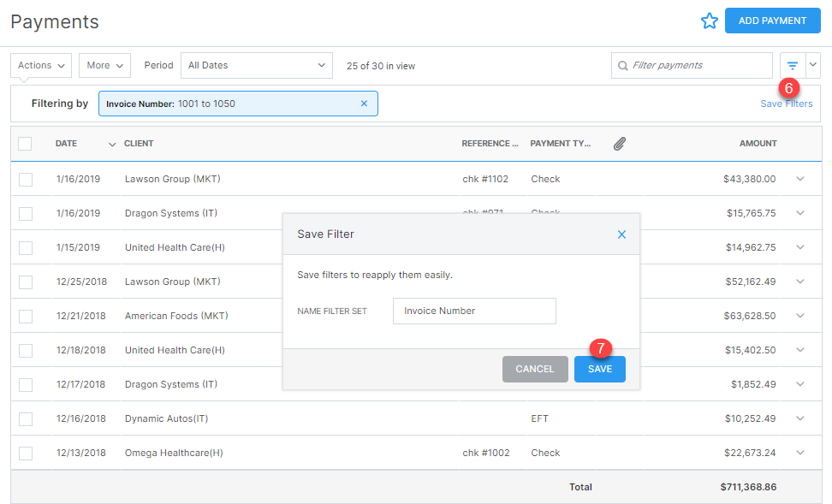Expand row menu for $15,402.50 payment

coord(800,350)
